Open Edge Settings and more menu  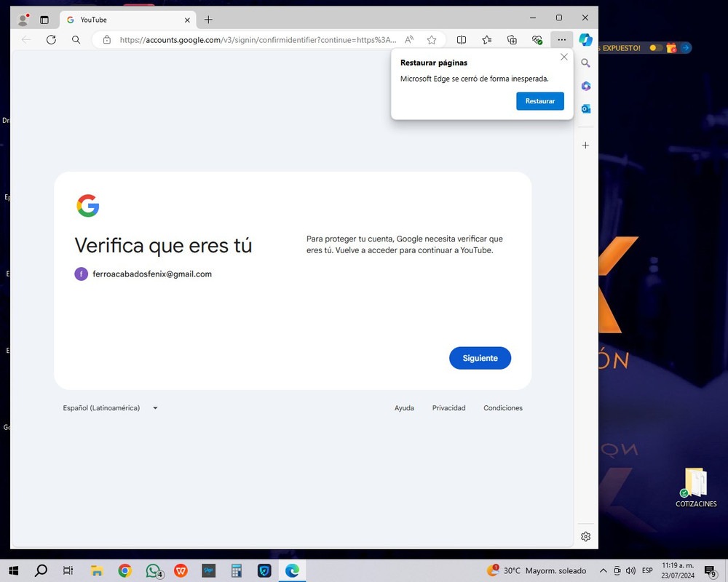[562, 40]
